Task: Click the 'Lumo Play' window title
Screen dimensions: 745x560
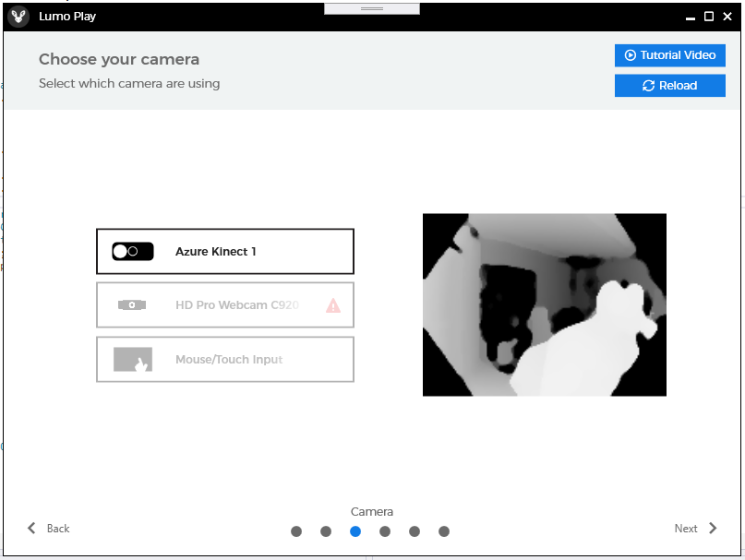Action: [x=67, y=17]
